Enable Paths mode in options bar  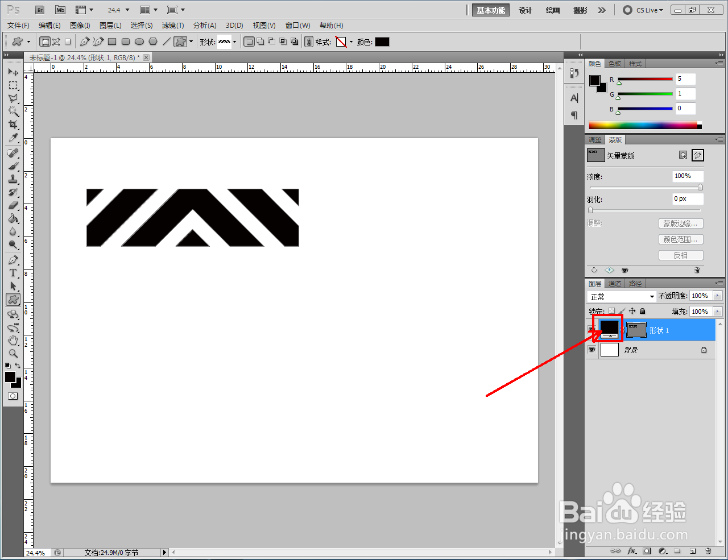click(56, 42)
